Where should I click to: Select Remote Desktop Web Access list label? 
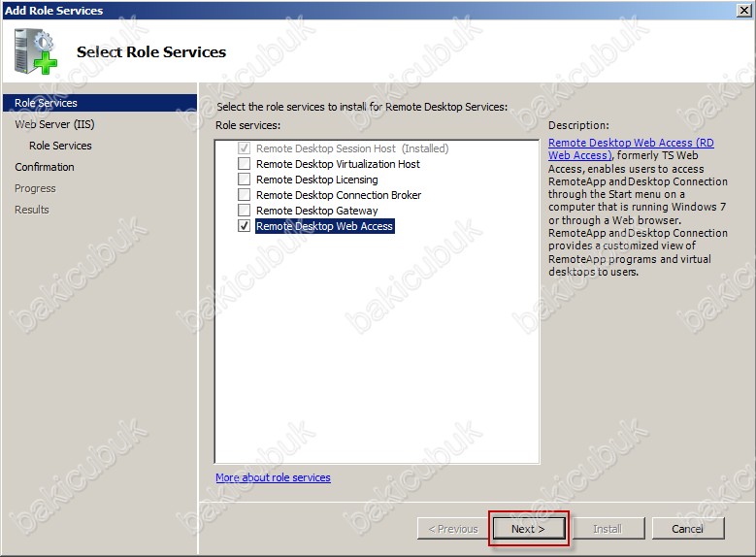coord(324,226)
